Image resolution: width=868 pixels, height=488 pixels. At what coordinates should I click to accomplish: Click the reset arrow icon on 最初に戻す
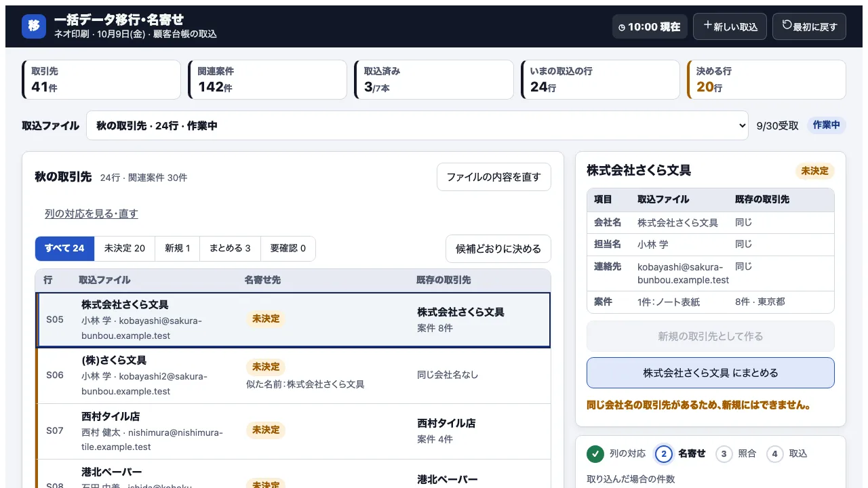click(x=787, y=26)
